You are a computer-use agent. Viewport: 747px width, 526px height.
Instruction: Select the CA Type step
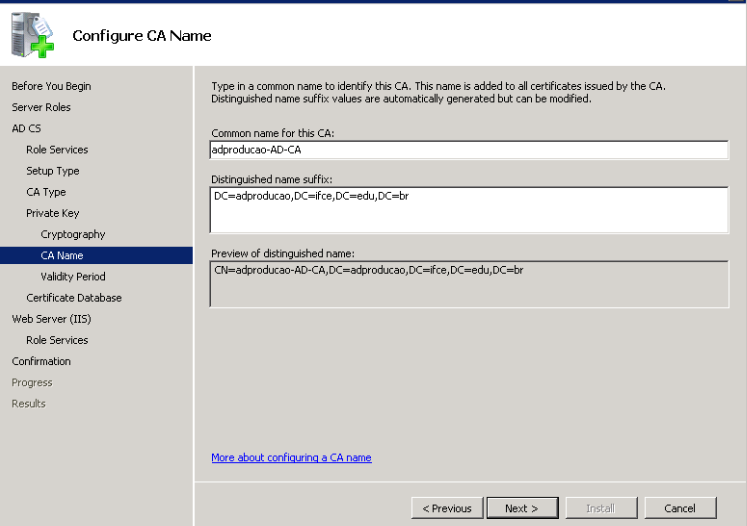tap(46, 192)
